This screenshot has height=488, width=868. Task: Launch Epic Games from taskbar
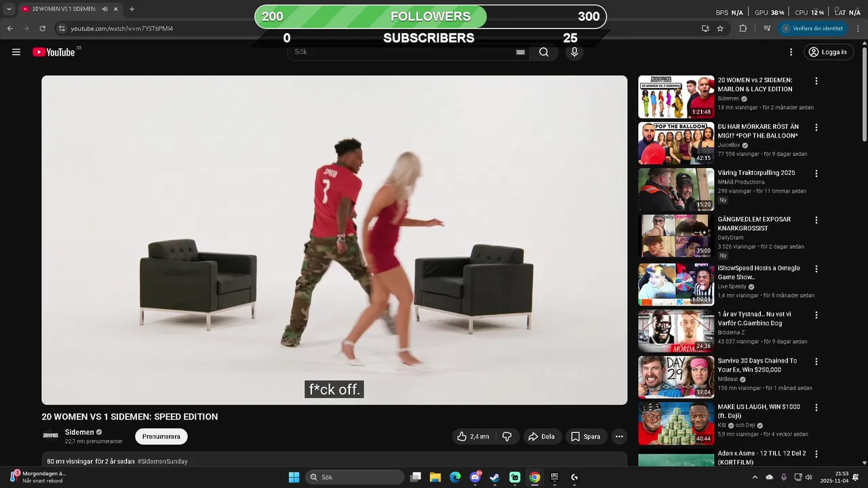(x=554, y=477)
